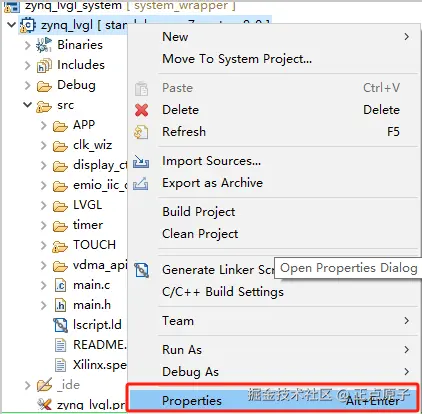This screenshot has width=422, height=414.
Task: Expand the Debug folder node
Action: coord(28,85)
